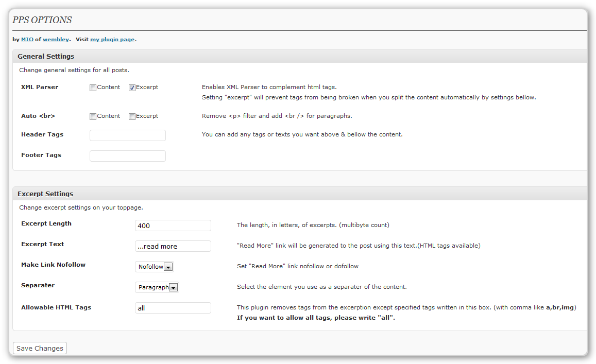Open the MIO author link
This screenshot has width=596, height=364.
(x=27, y=39)
